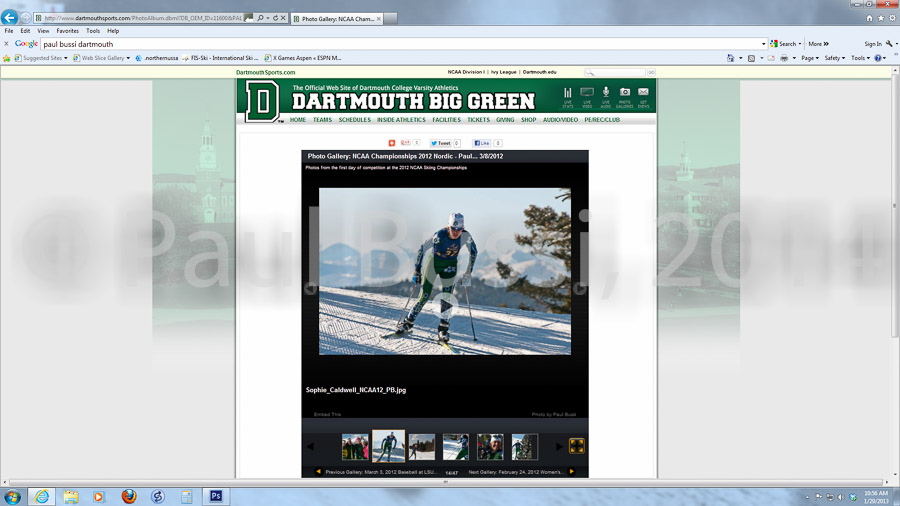
Task: Expand the Google Search button dropdown arrow
Action: [x=800, y=44]
